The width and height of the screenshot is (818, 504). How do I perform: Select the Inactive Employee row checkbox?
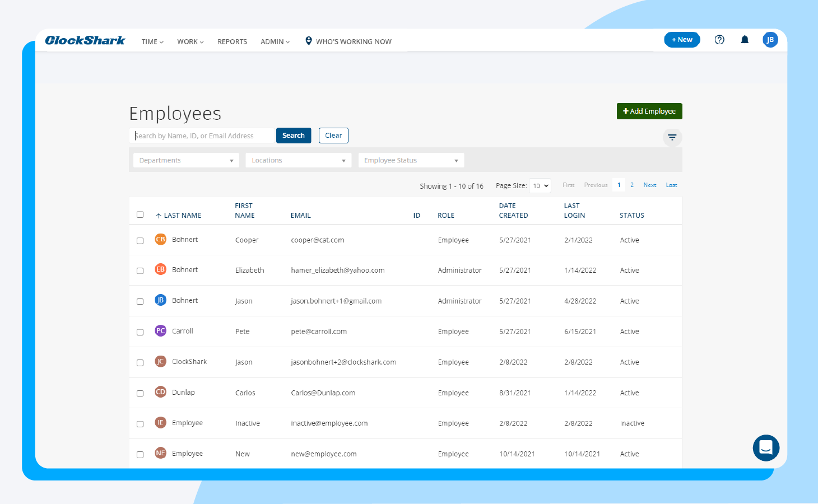coord(140,424)
